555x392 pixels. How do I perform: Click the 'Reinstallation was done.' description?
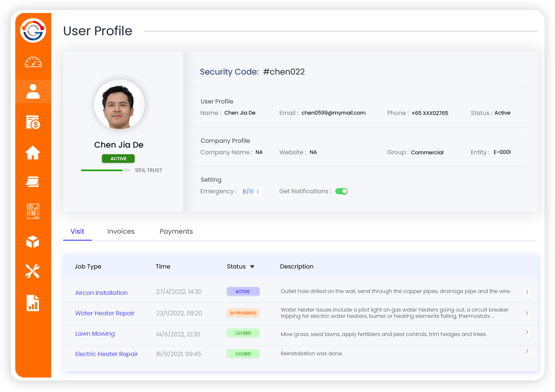(312, 353)
